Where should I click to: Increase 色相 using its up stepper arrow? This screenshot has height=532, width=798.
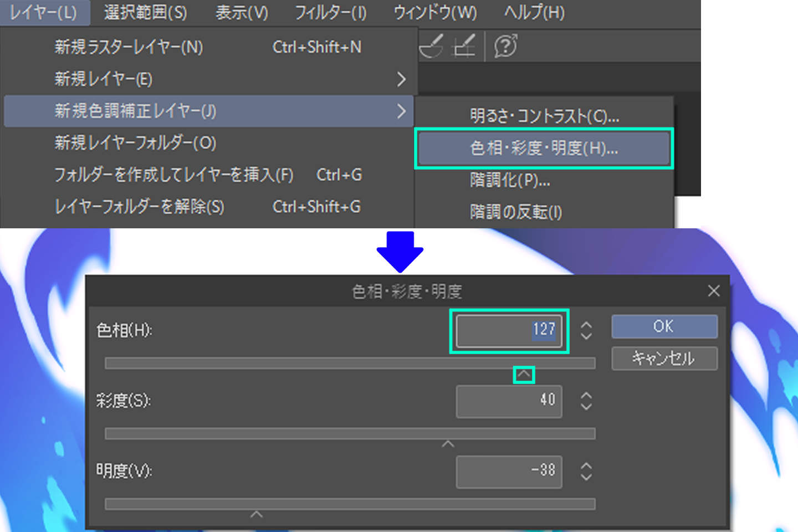coord(586,325)
